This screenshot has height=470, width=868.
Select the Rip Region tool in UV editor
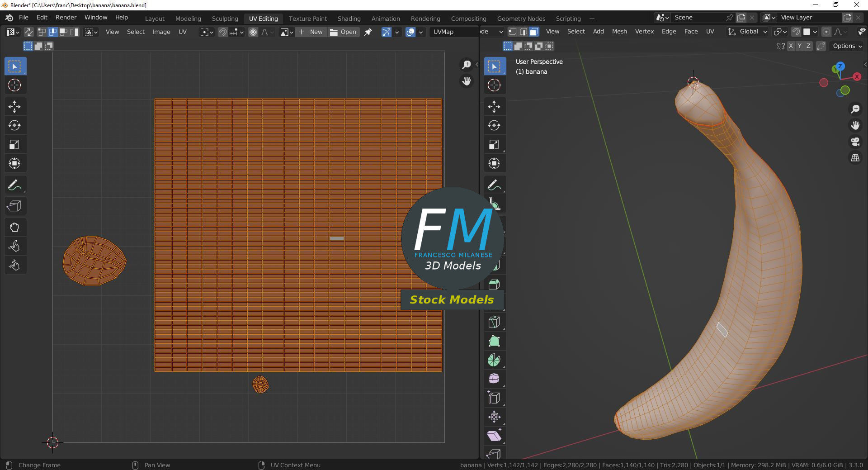(14, 206)
